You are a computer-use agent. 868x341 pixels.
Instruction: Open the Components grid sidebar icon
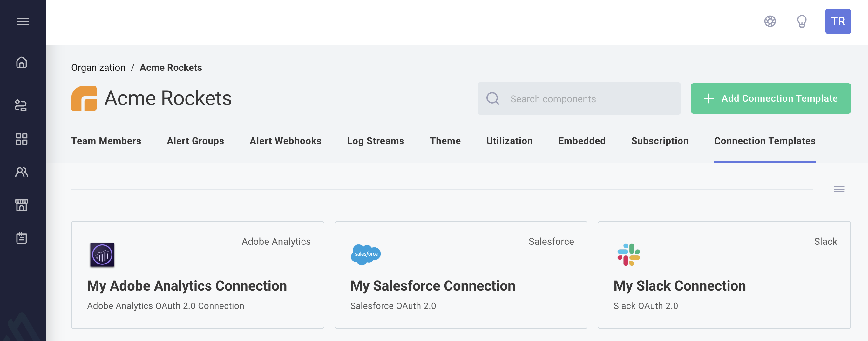(22, 139)
